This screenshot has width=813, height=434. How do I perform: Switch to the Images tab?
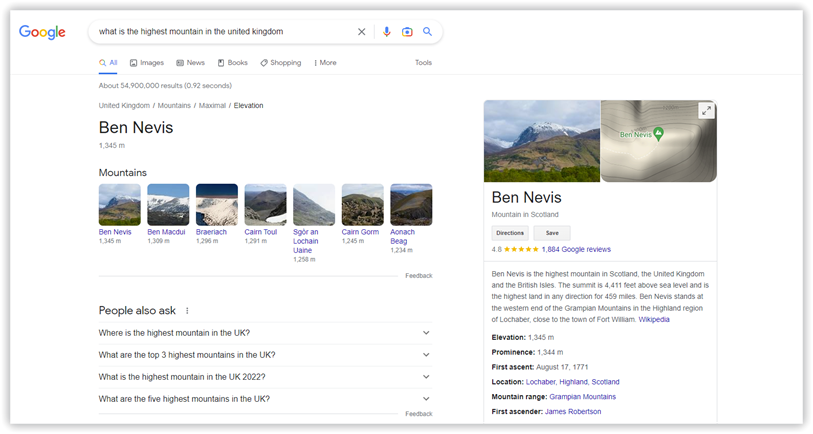click(x=147, y=63)
